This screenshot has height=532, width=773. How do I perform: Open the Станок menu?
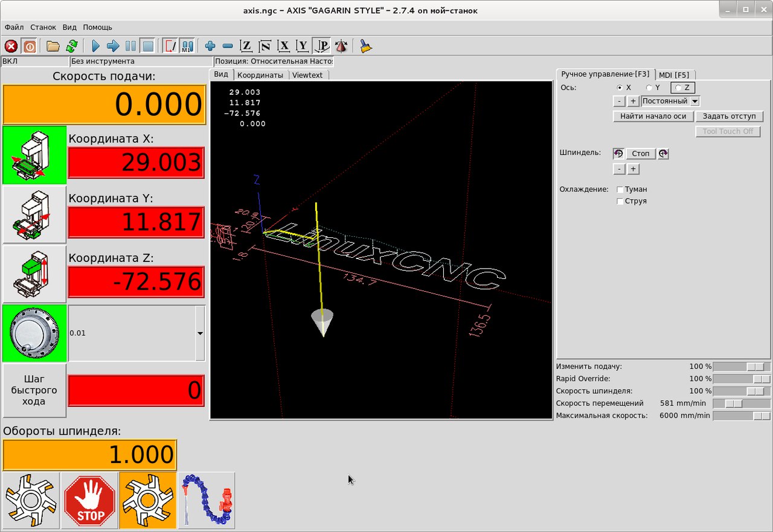[x=43, y=27]
